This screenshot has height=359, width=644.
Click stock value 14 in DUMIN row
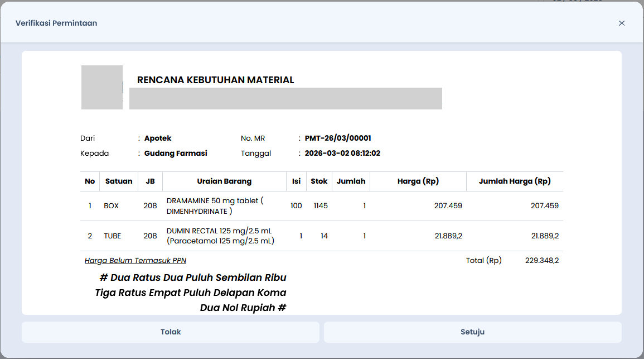(x=324, y=236)
